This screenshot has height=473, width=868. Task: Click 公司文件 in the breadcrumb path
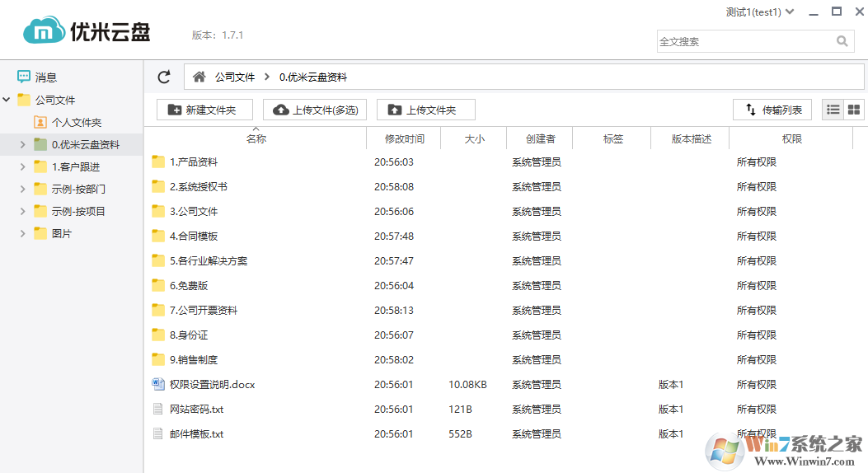235,77
